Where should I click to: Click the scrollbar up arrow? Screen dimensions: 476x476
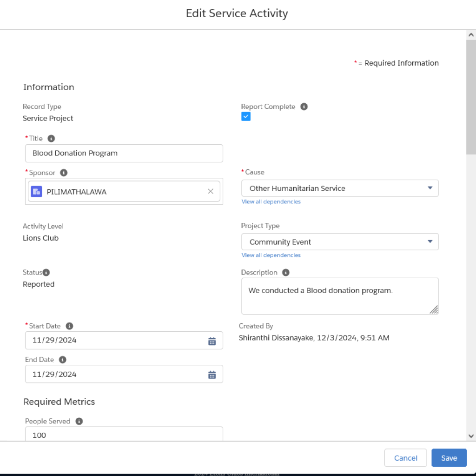pos(471,34)
